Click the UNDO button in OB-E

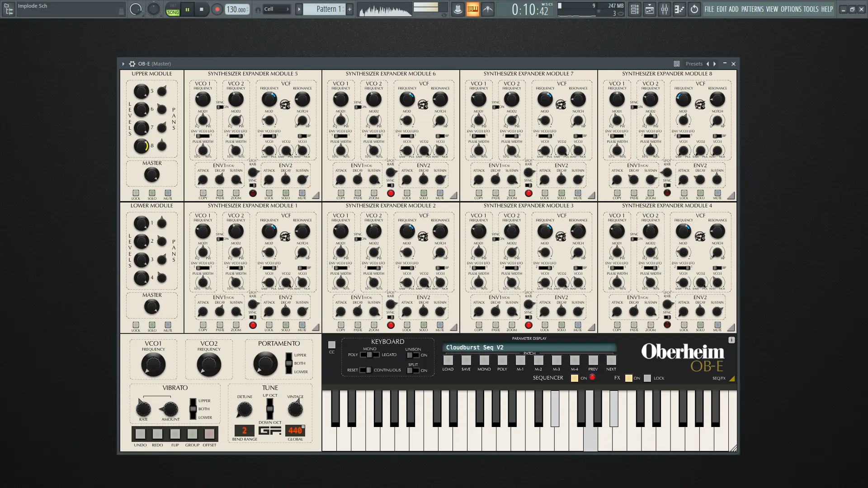140,435
